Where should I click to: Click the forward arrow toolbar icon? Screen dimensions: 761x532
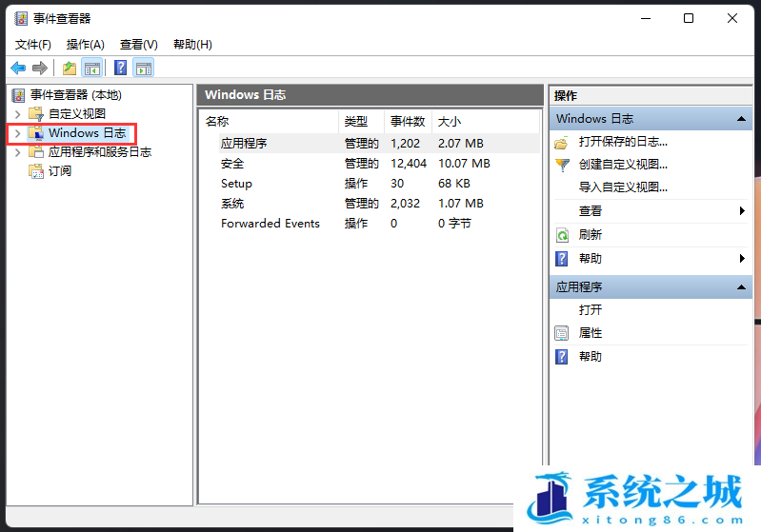click(x=40, y=68)
